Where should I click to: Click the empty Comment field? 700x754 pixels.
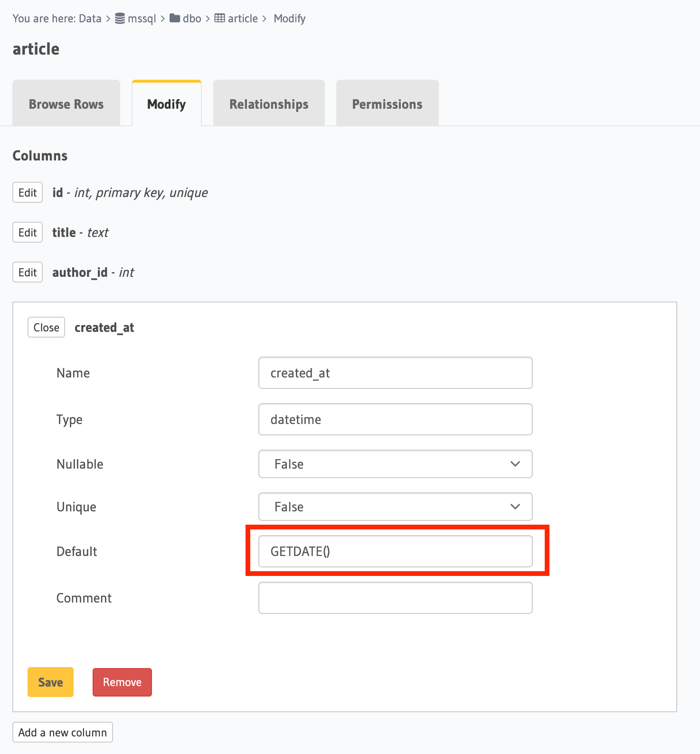point(395,598)
